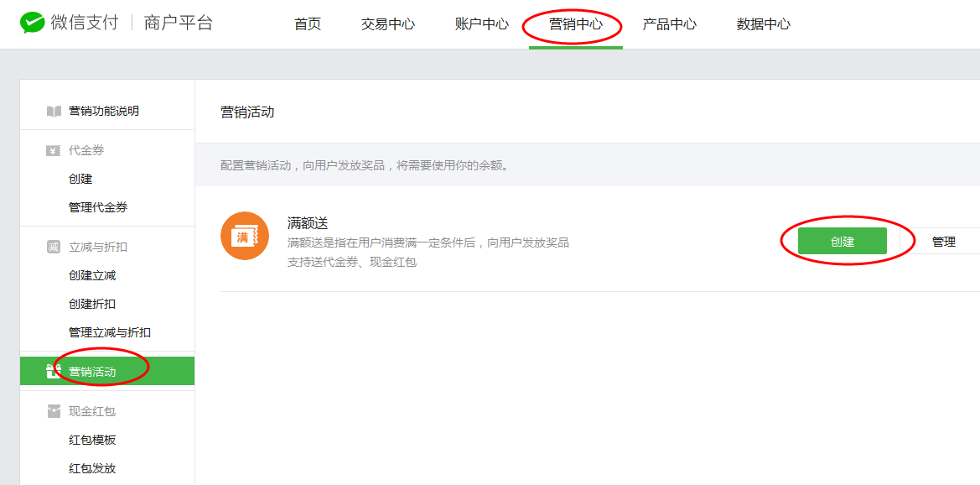Open 创建折扣 in the sidebar
Image resolution: width=980 pixels, height=485 pixels.
coord(92,304)
